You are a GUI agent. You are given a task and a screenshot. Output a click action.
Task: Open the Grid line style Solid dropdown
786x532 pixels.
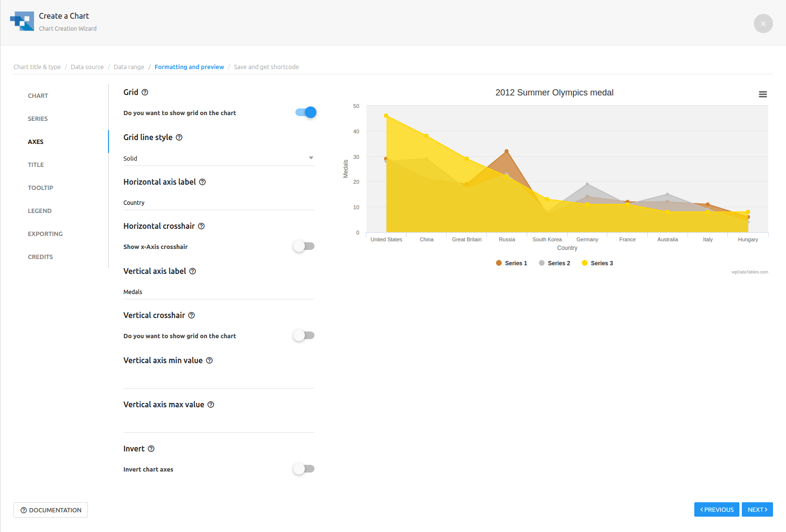pyautogui.click(x=219, y=158)
